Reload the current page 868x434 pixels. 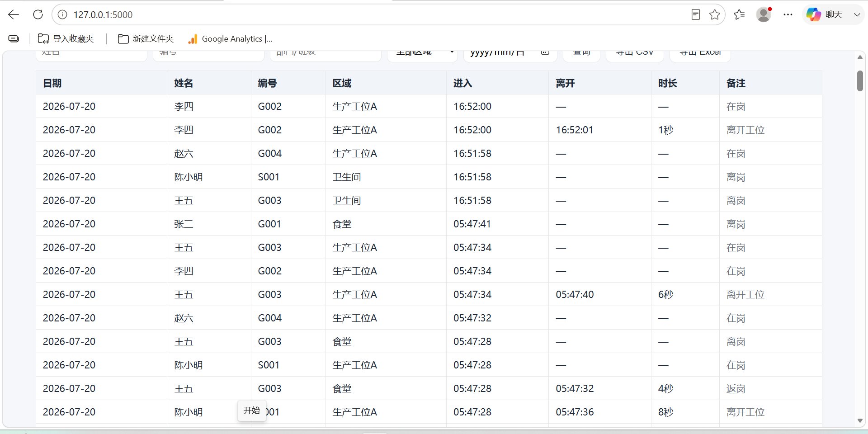click(38, 14)
